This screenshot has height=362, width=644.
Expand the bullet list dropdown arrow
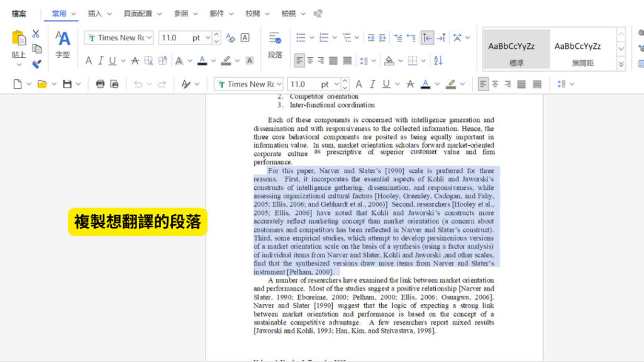[311, 38]
